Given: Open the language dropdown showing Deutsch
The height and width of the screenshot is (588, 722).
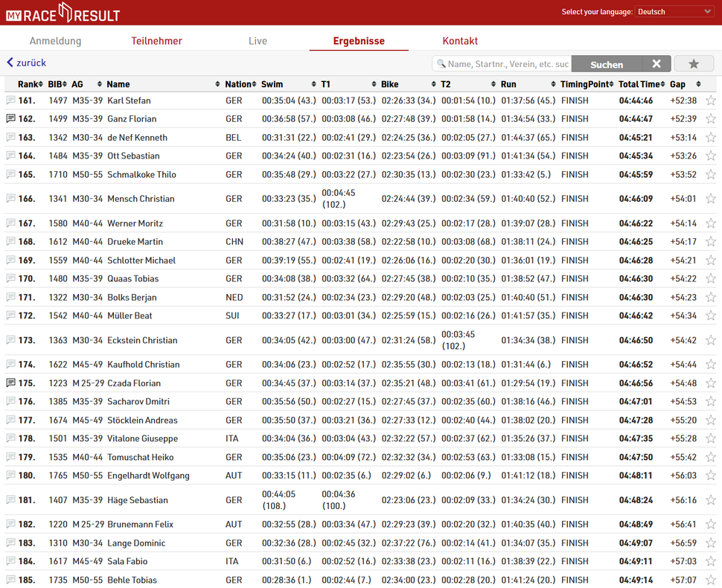Looking at the screenshot, I should 675,11.
